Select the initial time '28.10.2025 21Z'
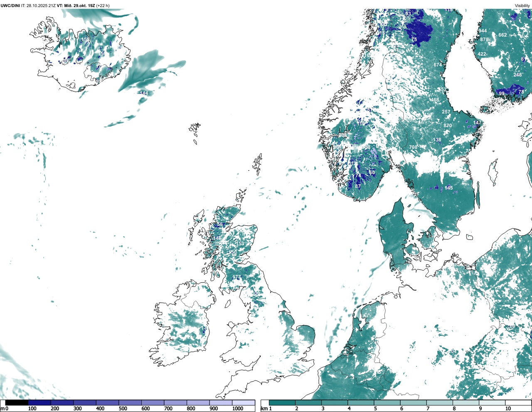The width and height of the screenshot is (532, 412). (41, 6)
